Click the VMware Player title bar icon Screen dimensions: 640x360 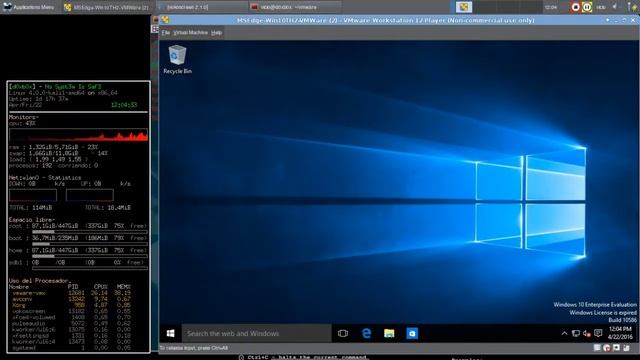point(165,20)
